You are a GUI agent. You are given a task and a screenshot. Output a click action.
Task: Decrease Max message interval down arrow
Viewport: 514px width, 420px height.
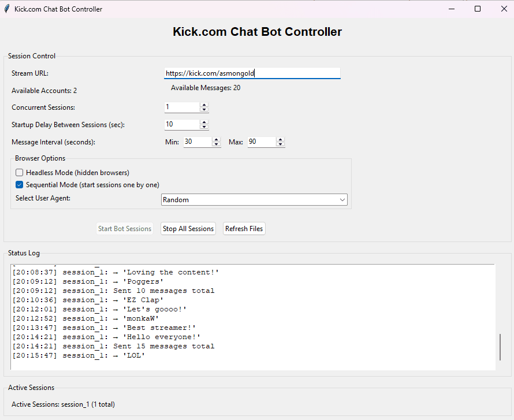(x=280, y=144)
